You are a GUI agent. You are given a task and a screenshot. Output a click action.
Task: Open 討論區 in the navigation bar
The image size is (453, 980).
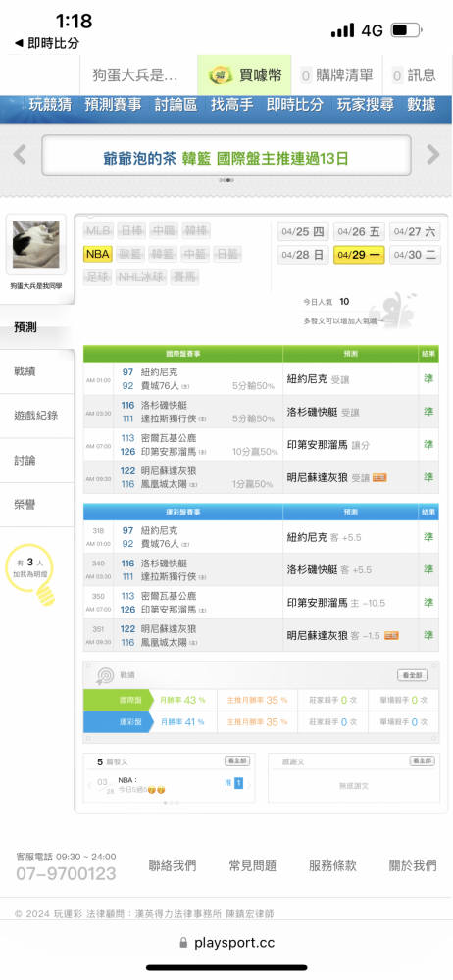(176, 105)
